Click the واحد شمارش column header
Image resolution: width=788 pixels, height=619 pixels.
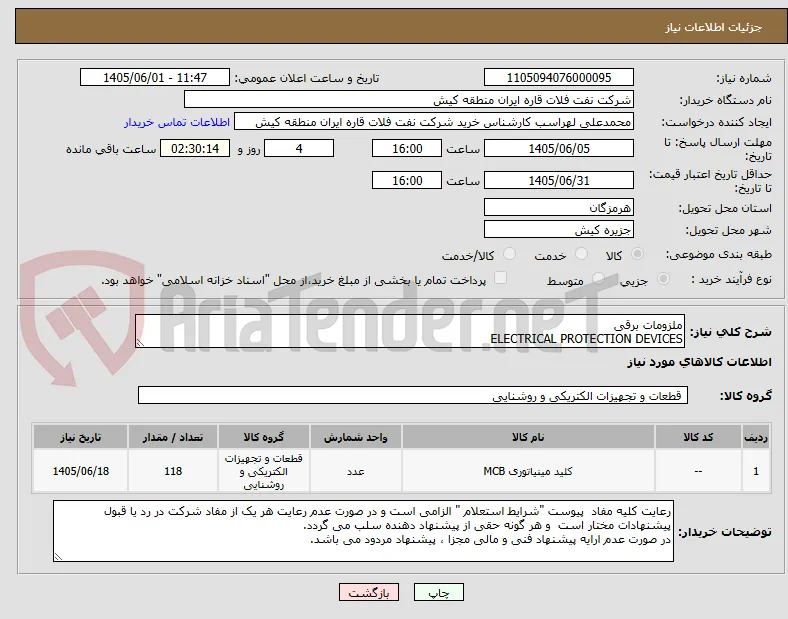pos(355,437)
